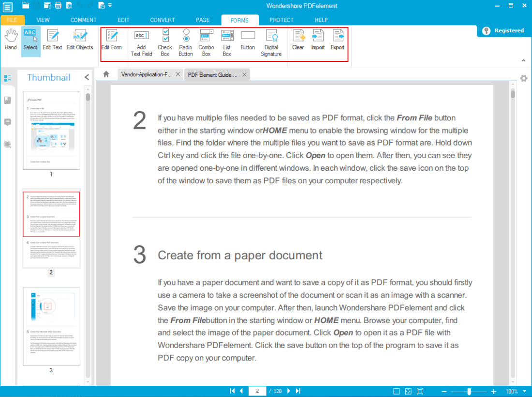Go to the next page

tap(289, 391)
